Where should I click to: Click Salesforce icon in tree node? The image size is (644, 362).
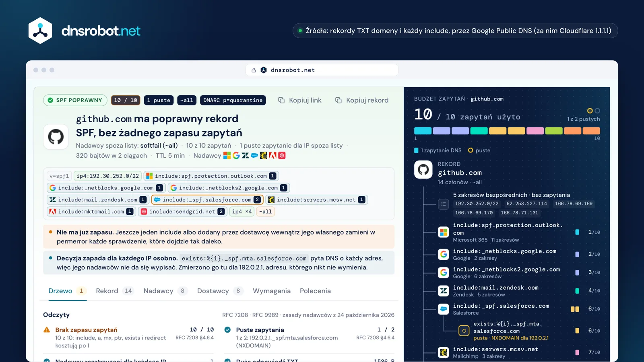(x=444, y=309)
